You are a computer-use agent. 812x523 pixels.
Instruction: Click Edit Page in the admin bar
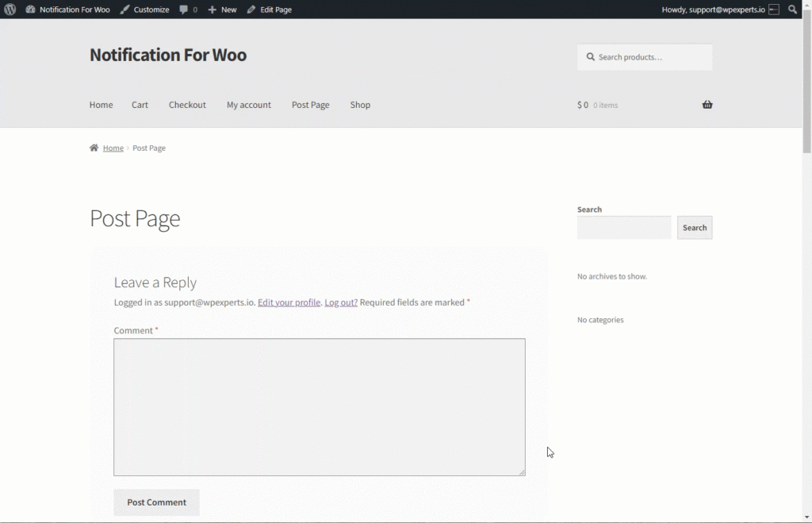270,10
